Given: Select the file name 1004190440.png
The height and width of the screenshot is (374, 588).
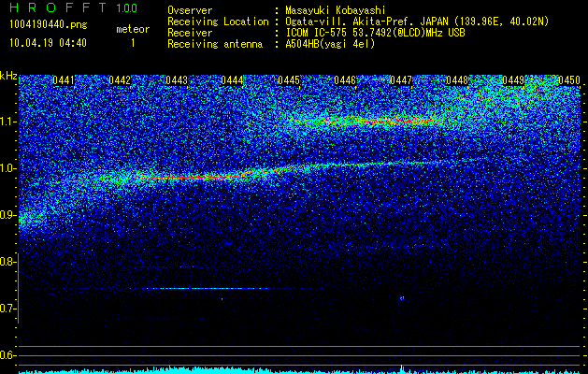Looking at the screenshot, I should tap(49, 24).
